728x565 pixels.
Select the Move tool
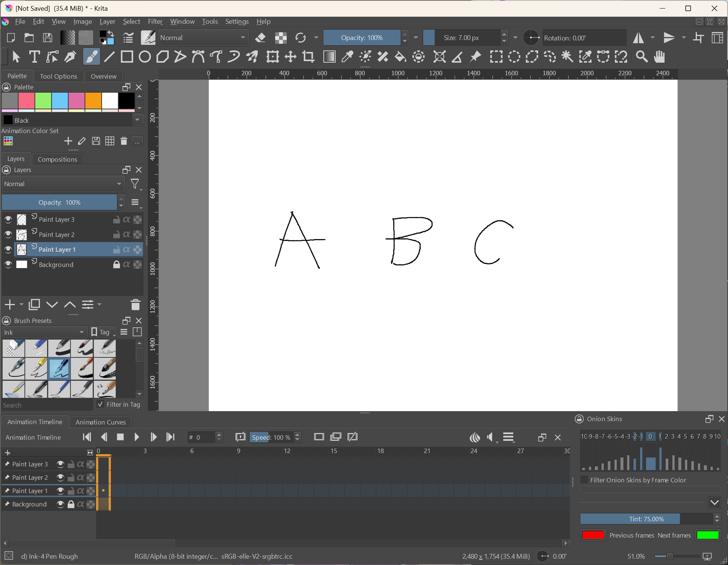pos(290,57)
